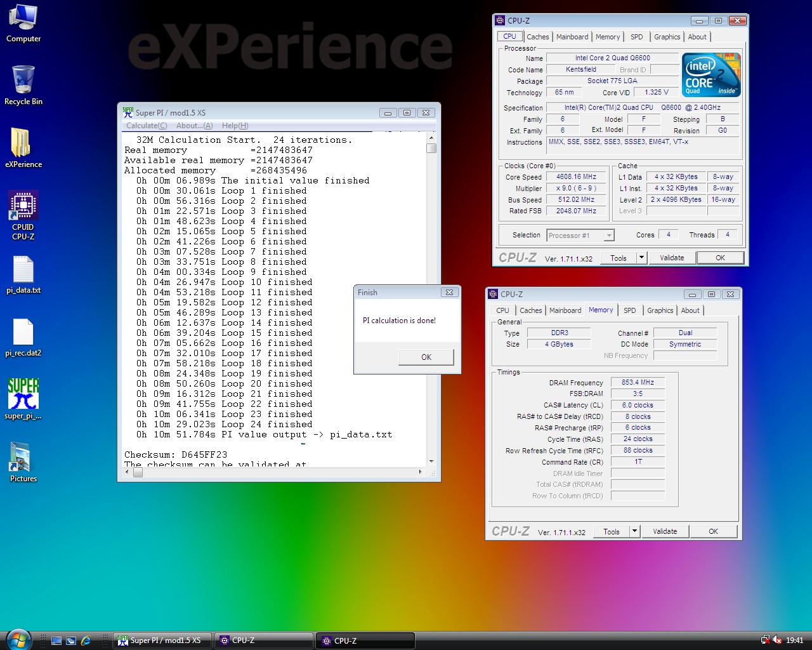Click the first CPU-Z taskbar button

[x=264, y=640]
